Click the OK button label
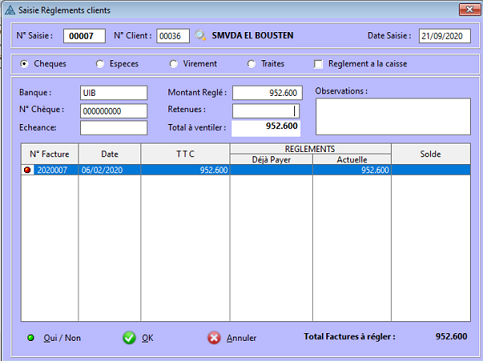The width and height of the screenshot is (483, 361). point(147,338)
